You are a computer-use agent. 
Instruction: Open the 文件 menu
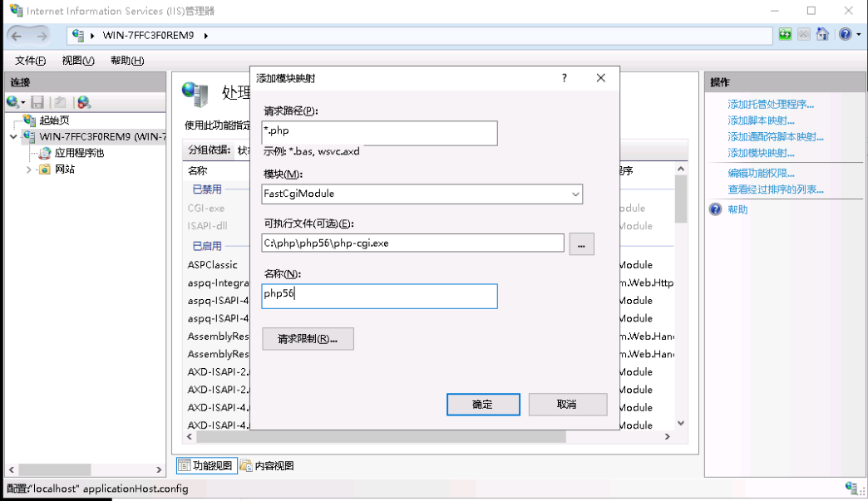31,61
